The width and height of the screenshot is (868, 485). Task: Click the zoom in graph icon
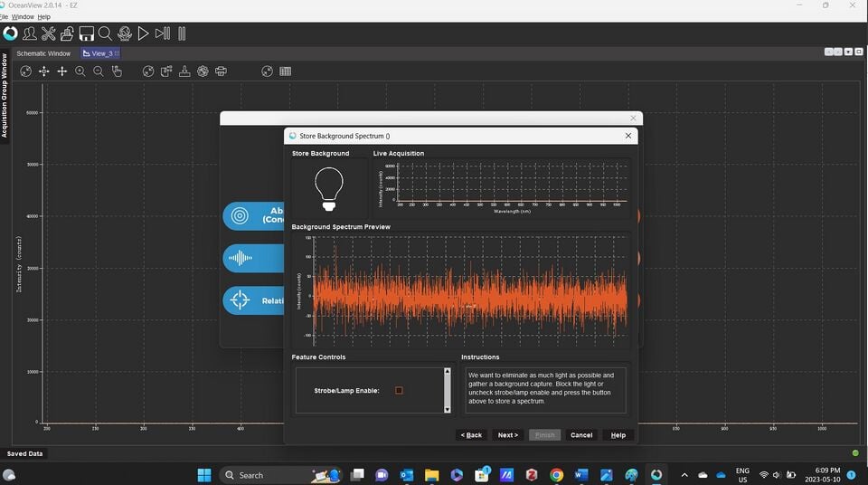click(80, 71)
